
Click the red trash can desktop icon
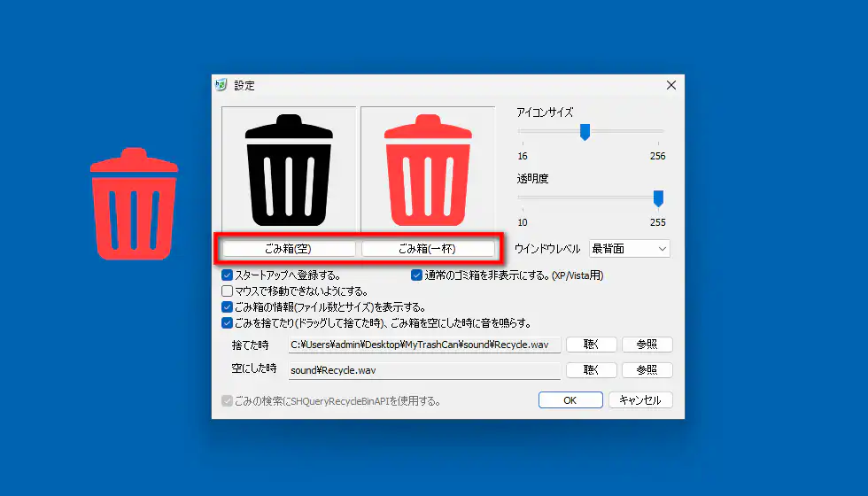pyautogui.click(x=134, y=203)
